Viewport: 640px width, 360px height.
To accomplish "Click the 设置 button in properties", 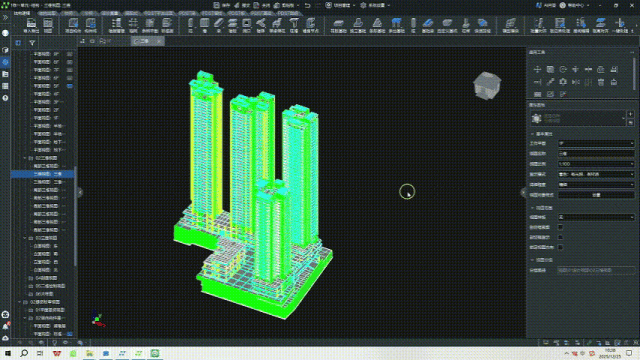I will point(596,195).
